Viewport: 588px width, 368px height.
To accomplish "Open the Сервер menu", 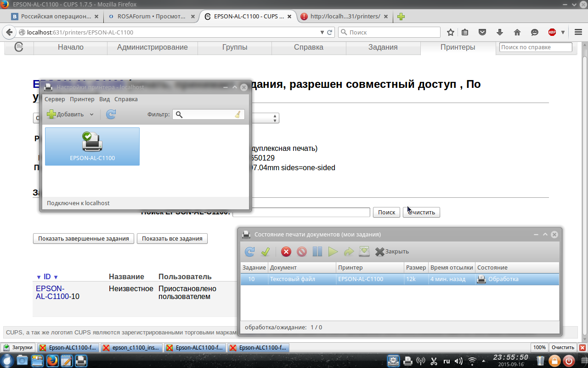I will [x=55, y=99].
